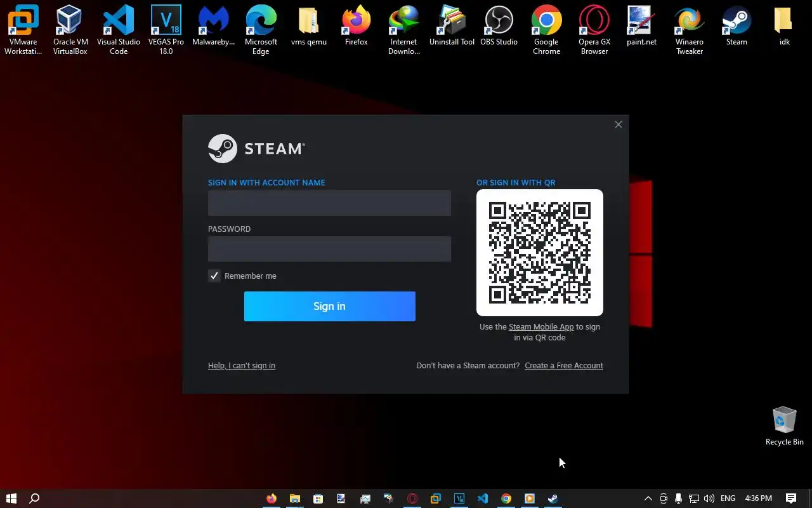Select Visual Studio Code desktop shortcut
This screenshot has width=812, height=508.
(x=119, y=30)
